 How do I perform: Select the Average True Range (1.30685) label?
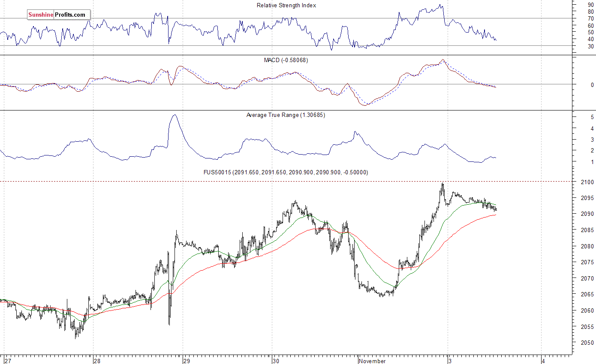(x=286, y=115)
